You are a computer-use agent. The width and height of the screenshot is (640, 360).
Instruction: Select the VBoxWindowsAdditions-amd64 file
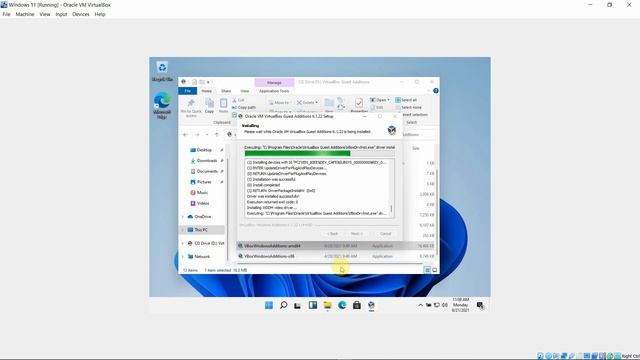point(336,246)
